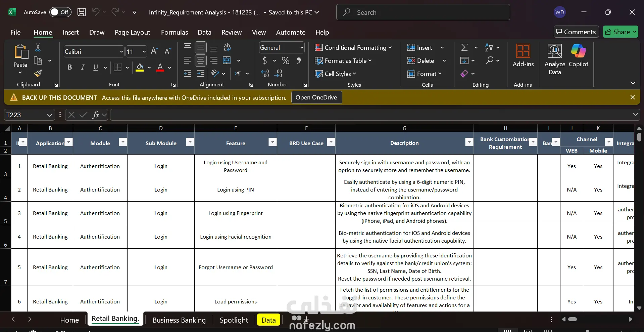Switch to the Formulas ribbon tab
The image size is (644, 332).
175,32
